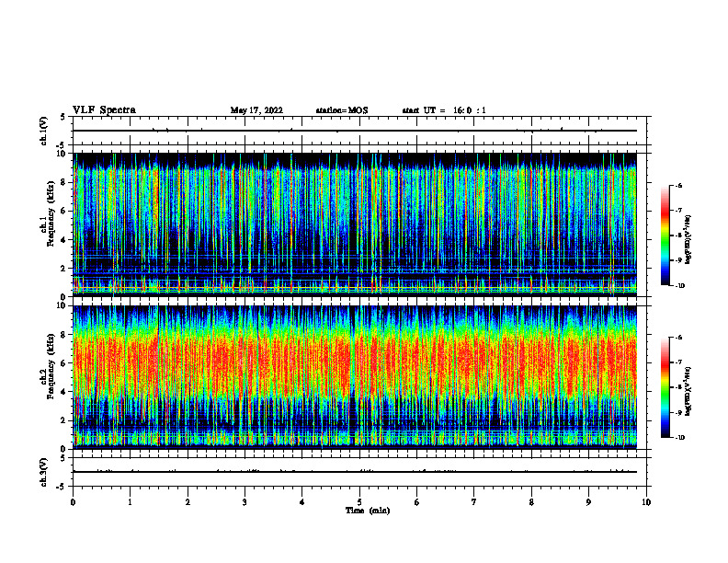This screenshot has height=563, width=728.
Task: Click the "start UT = 16:0 :1" header text
Action: point(444,110)
